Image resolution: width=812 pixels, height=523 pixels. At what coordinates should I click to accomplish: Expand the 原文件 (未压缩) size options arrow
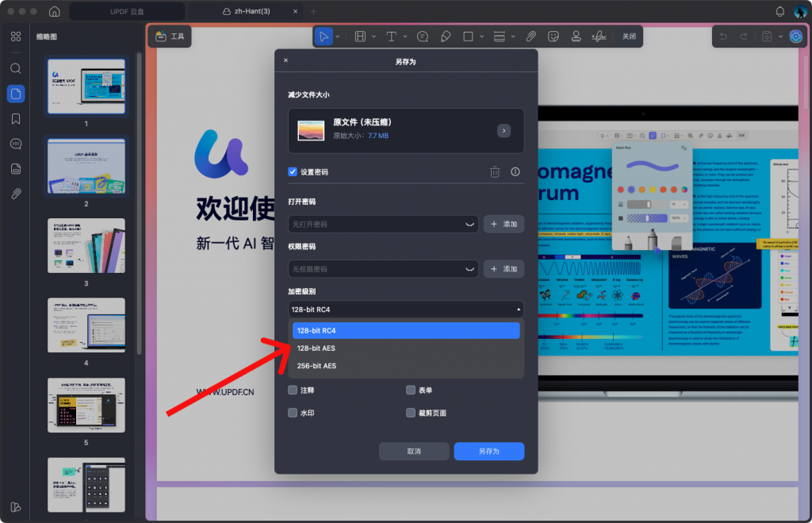[x=504, y=131]
